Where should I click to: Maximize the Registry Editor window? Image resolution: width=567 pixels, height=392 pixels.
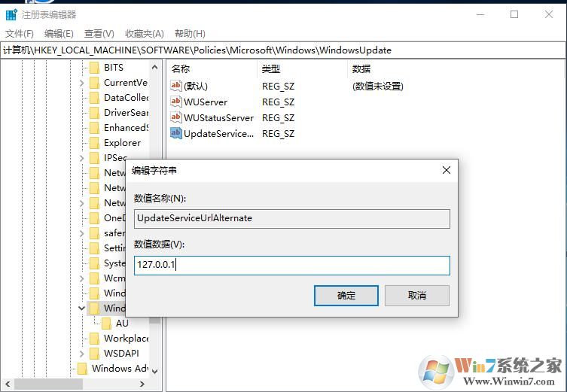tap(514, 14)
